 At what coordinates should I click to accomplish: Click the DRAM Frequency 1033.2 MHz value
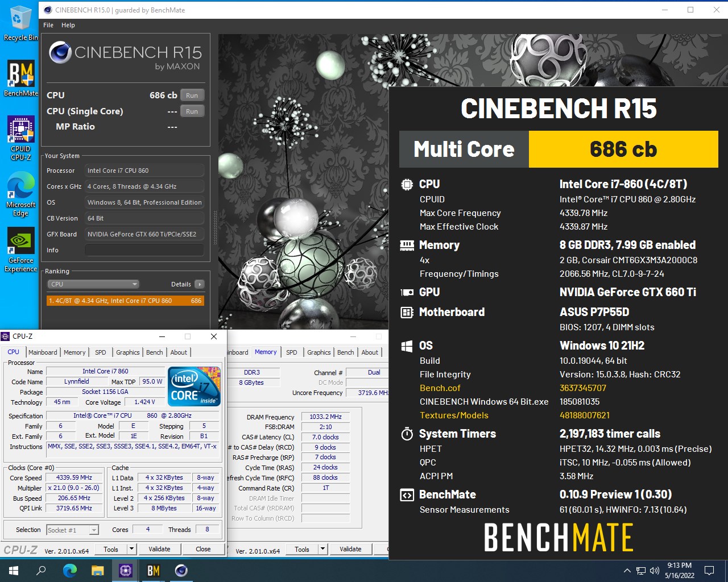click(x=325, y=417)
